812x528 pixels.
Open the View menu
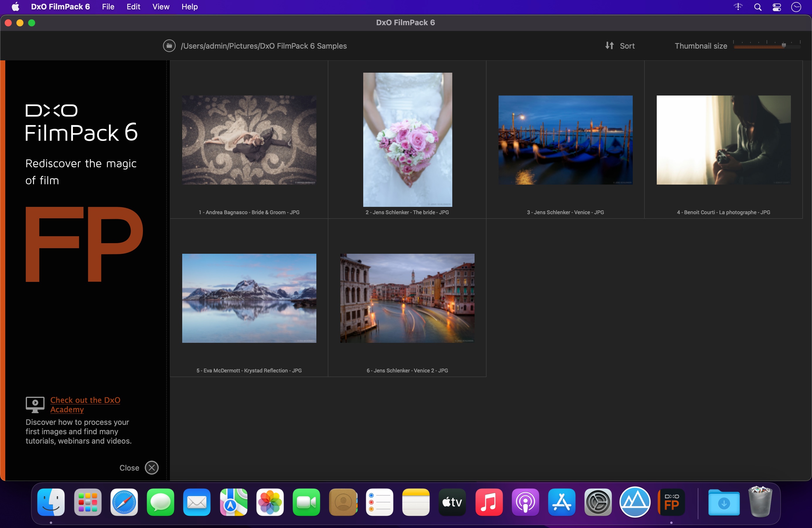point(161,7)
